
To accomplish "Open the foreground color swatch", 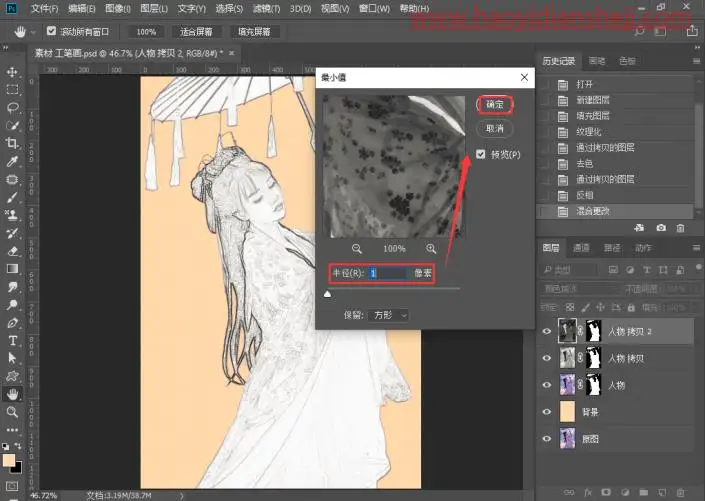I will [x=9, y=461].
